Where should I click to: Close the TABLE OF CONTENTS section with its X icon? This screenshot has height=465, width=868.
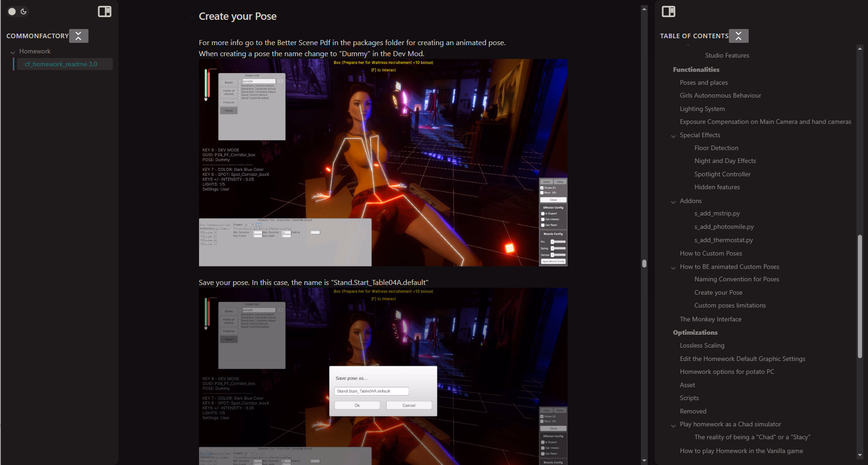(739, 36)
